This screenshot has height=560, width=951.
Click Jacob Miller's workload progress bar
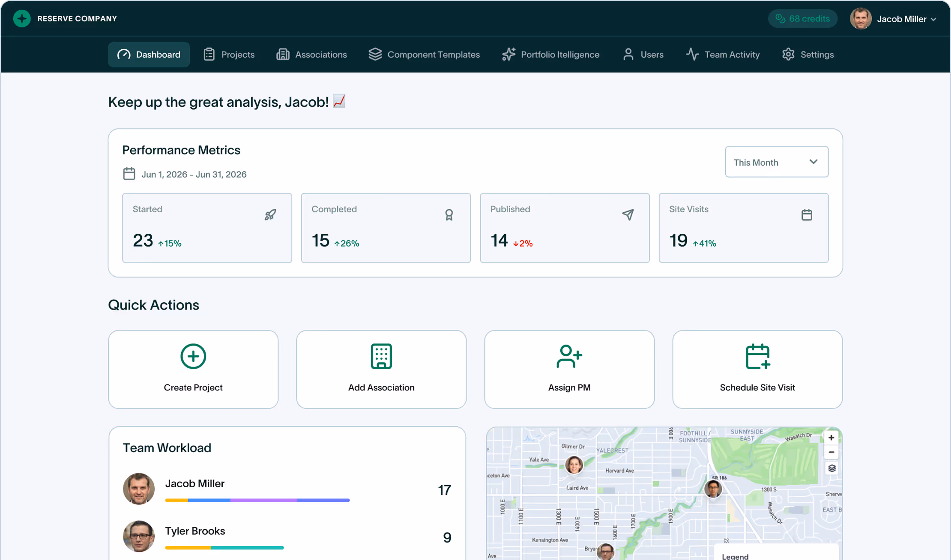(257, 500)
